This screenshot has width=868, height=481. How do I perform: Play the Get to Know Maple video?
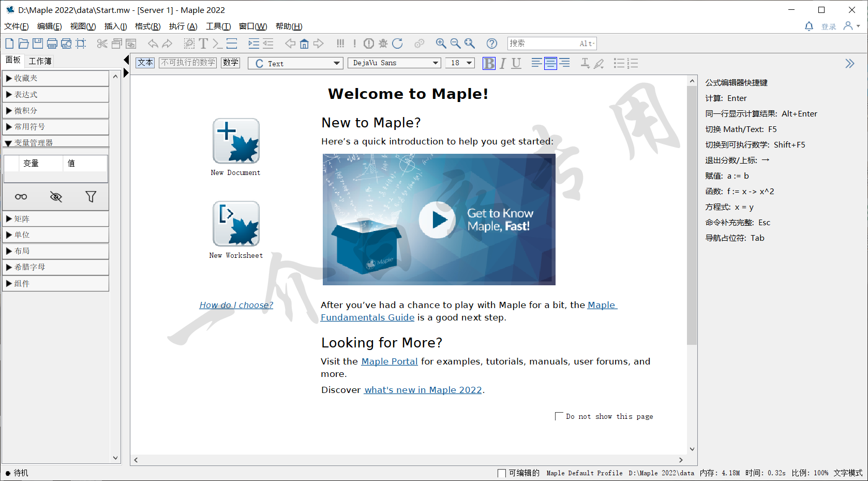[x=437, y=220]
